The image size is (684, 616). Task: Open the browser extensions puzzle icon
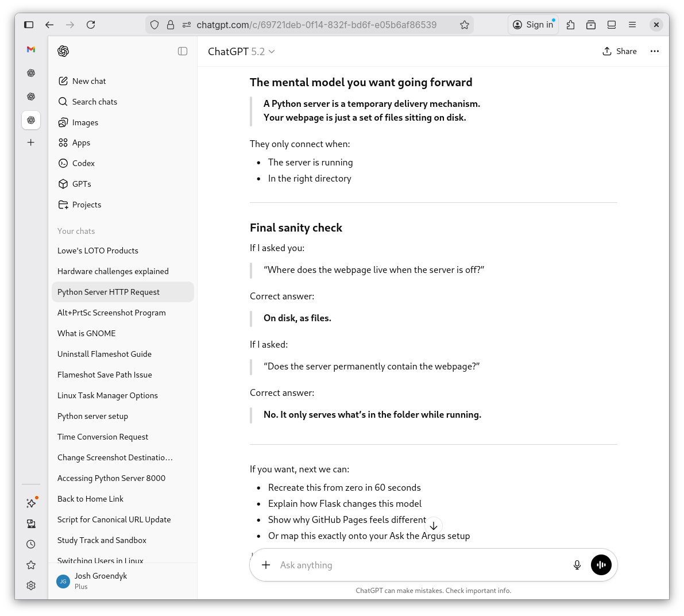coord(570,25)
